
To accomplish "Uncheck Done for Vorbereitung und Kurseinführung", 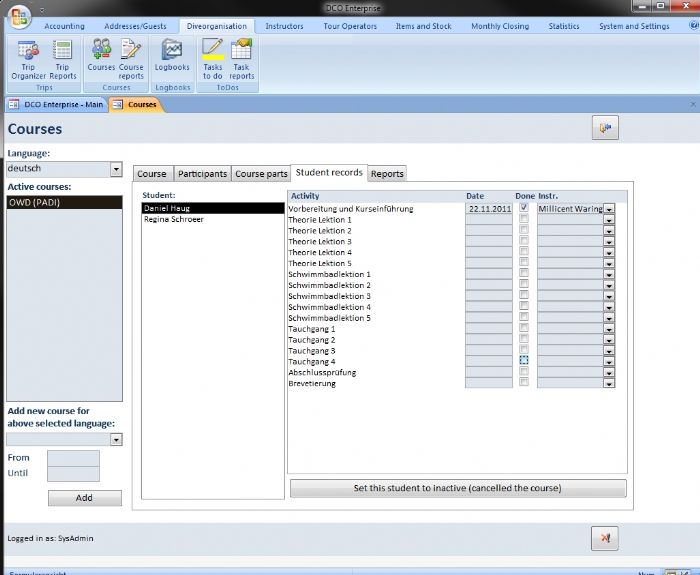I will (x=523, y=208).
